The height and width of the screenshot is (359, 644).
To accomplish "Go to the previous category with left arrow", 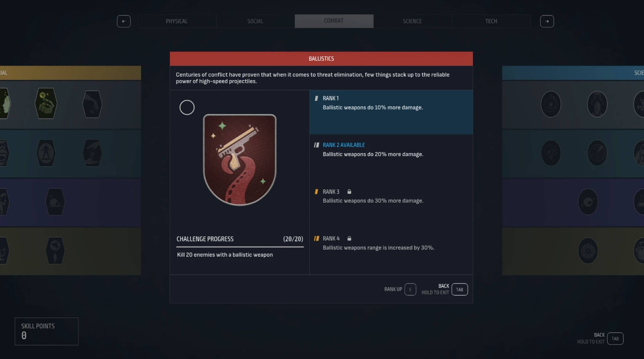I will point(124,21).
